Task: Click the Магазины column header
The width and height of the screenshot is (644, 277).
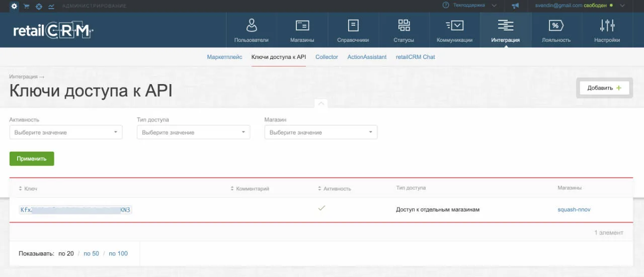Action: tap(570, 188)
